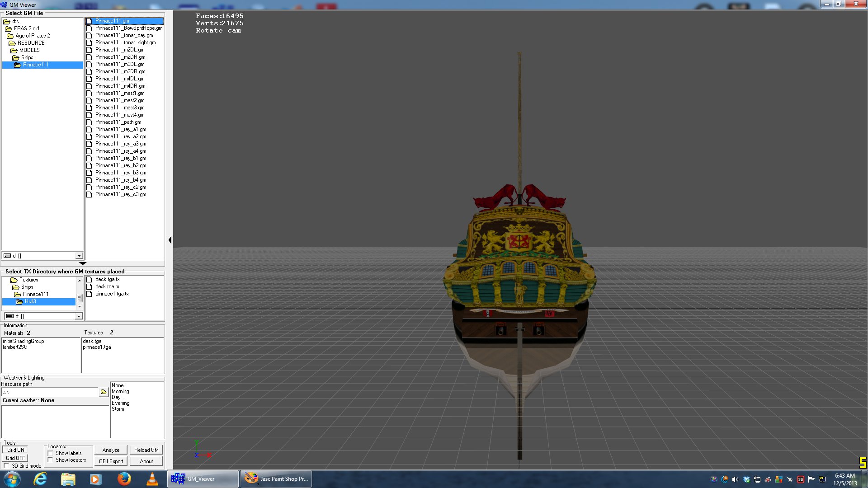Turn the grid off with Grid OFF
The height and width of the screenshot is (488, 868).
15,458
